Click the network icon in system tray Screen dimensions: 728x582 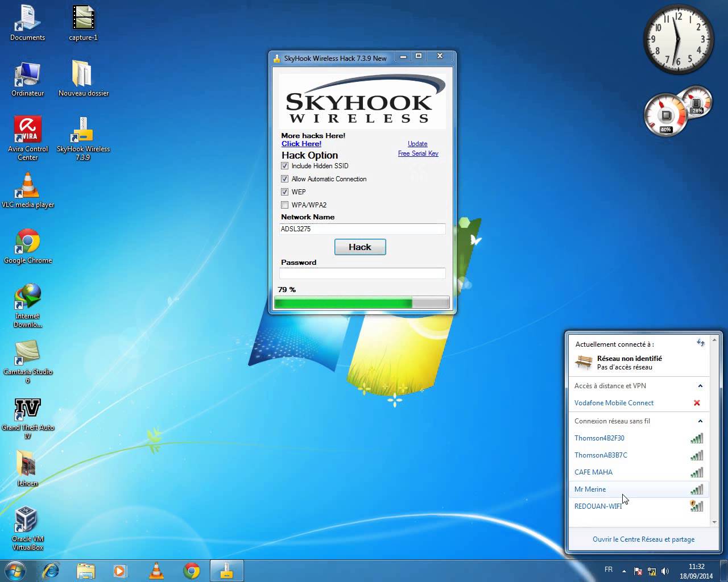point(652,571)
